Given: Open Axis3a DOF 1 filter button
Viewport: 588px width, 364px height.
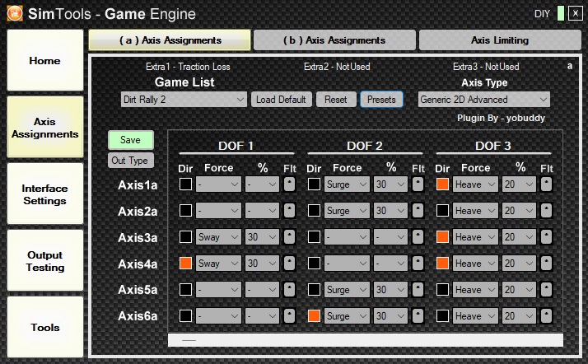Looking at the screenshot, I should click(x=289, y=236).
